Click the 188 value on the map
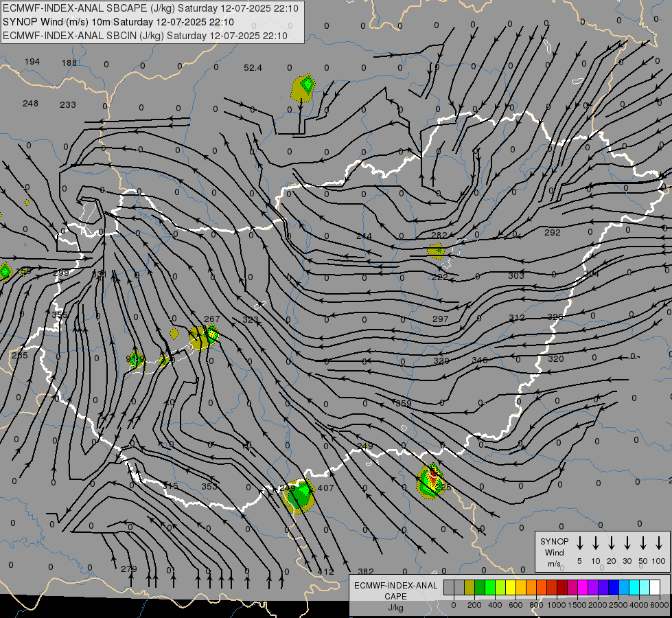The width and height of the screenshot is (672, 618). 69,63
